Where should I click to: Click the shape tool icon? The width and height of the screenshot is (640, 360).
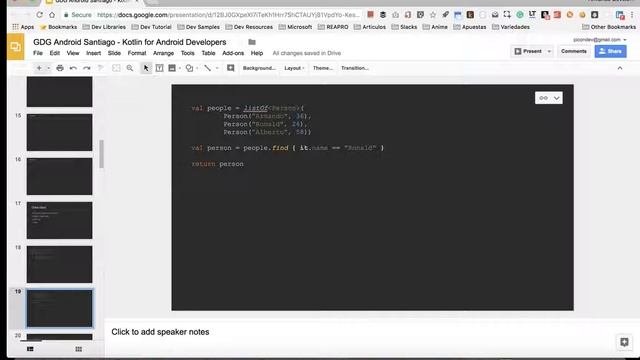pos(189,68)
